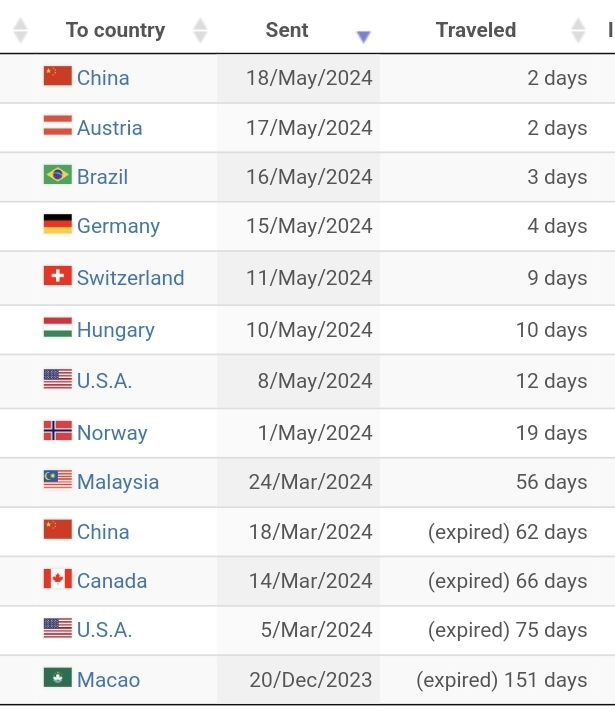Image resolution: width=615 pixels, height=716 pixels.
Task: Sort table by Sent column header
Action: point(287,30)
